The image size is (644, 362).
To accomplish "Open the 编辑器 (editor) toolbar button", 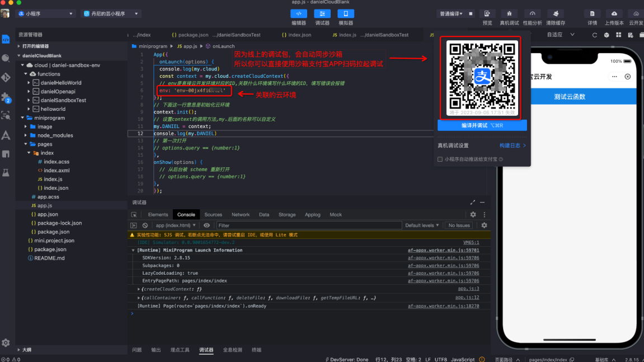I will click(299, 13).
